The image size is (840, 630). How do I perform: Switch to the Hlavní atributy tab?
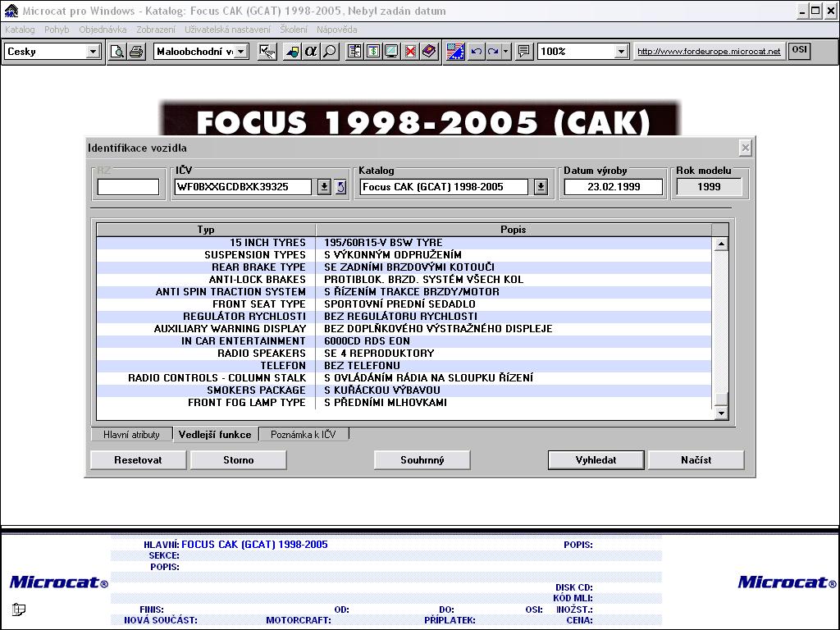pos(131,435)
